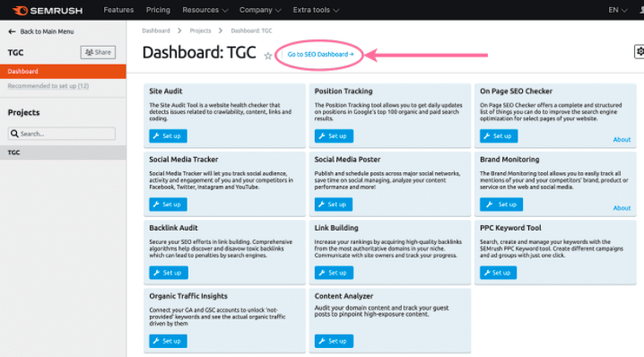Click the Backlink Audit card title
Screen dimensions: 644x357
173,228
